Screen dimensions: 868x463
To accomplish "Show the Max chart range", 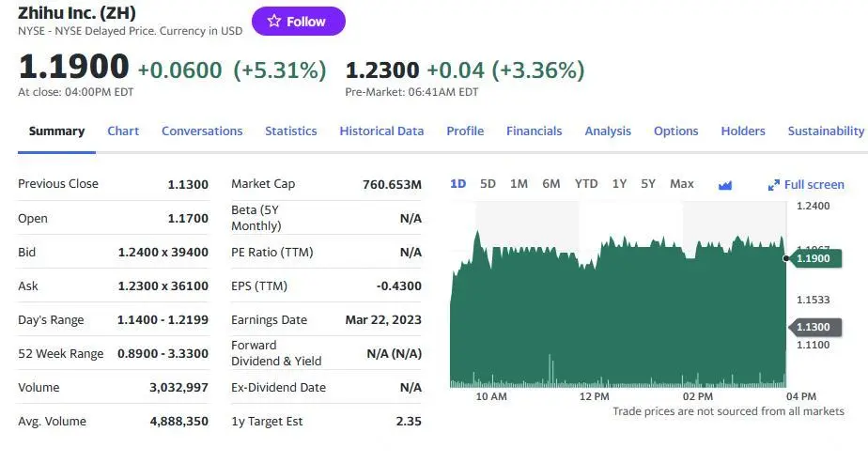I will point(682,184).
